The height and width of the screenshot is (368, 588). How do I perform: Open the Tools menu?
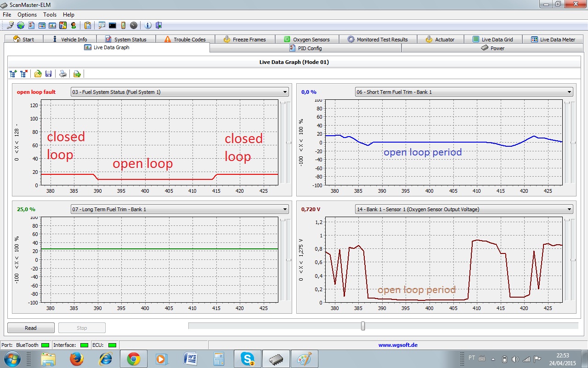click(x=50, y=15)
